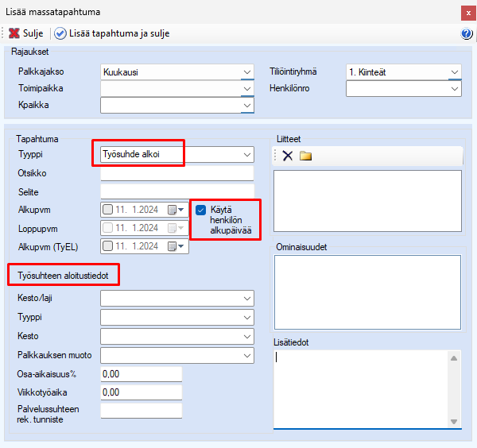Click the blue help question mark icon

pos(467,34)
